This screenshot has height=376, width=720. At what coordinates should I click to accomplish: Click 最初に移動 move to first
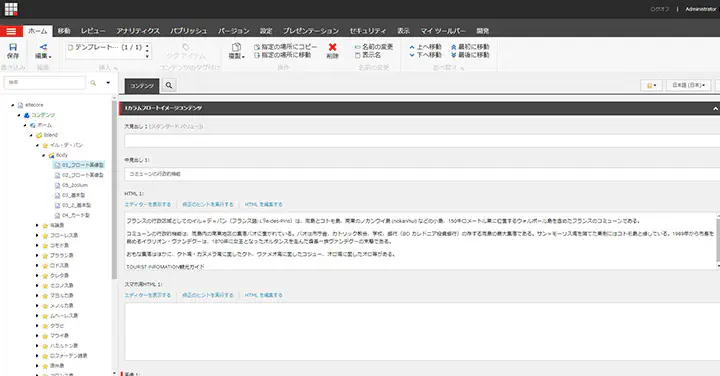470,47
